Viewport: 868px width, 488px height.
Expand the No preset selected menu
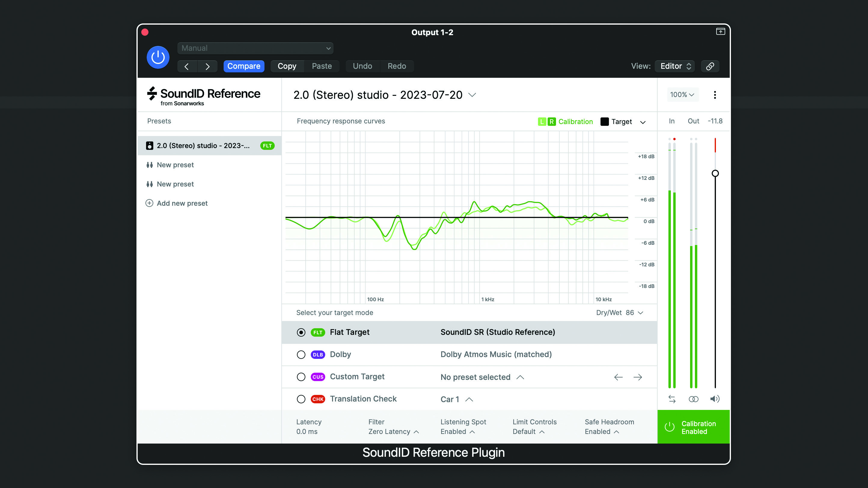[x=482, y=377]
